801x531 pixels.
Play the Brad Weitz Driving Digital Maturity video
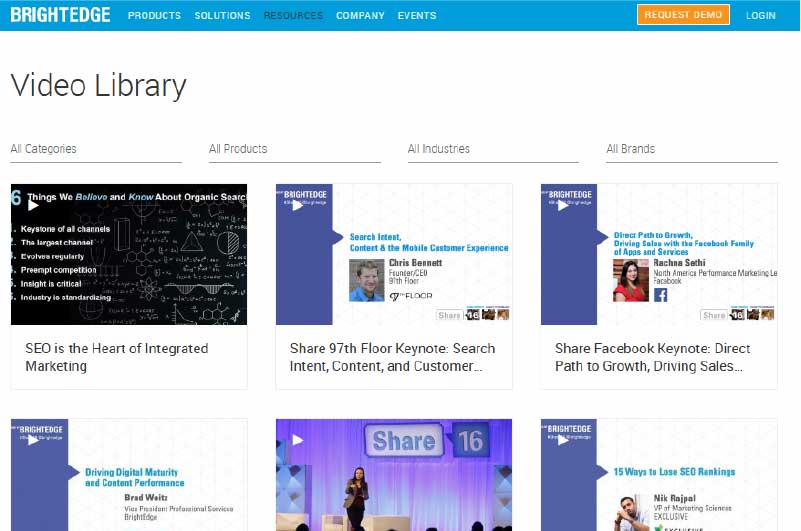click(x=33, y=440)
